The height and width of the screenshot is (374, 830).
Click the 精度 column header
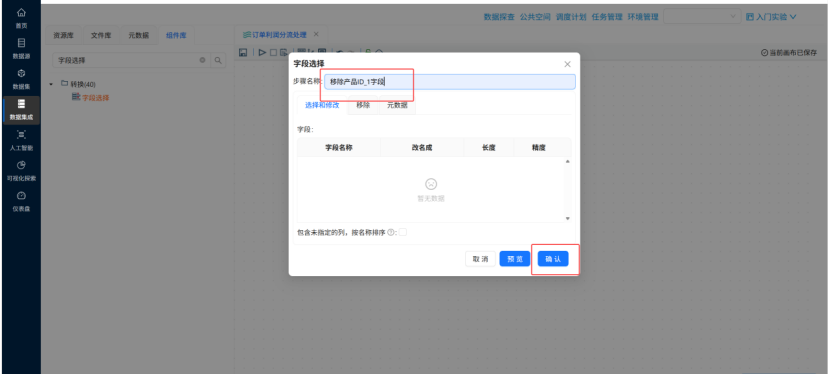click(x=539, y=148)
